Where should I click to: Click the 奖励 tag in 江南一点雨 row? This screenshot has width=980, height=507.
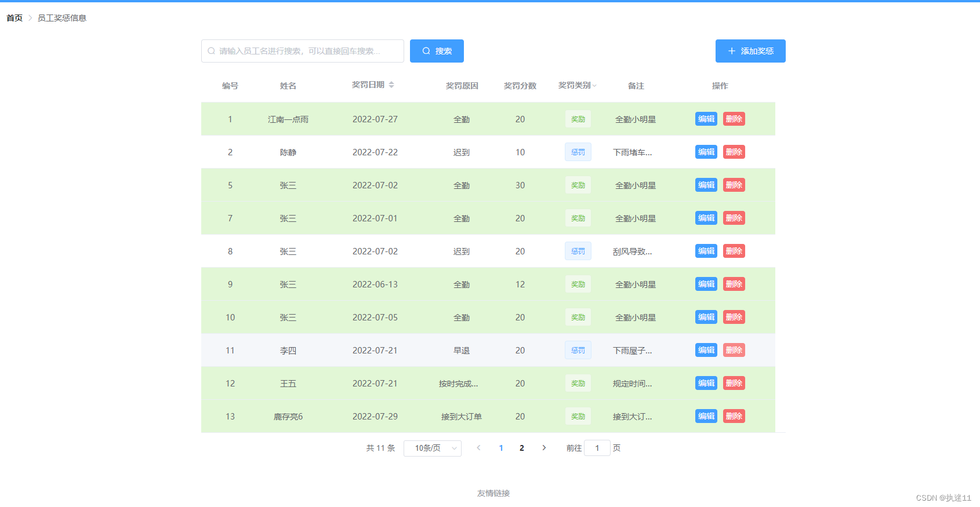tap(578, 119)
